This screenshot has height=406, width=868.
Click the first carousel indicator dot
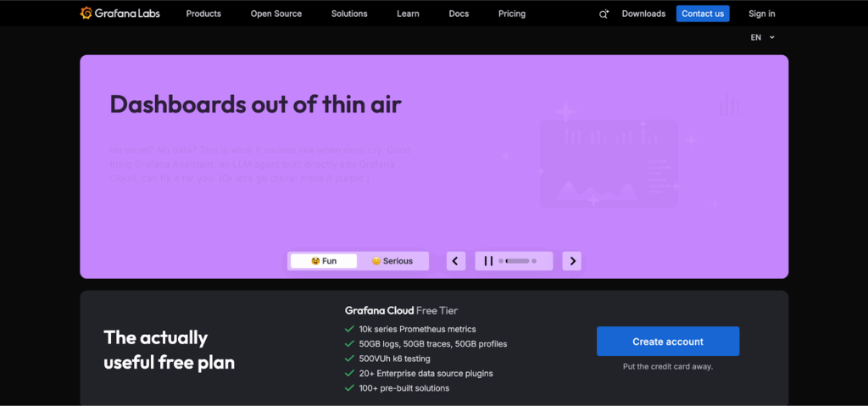tap(501, 261)
